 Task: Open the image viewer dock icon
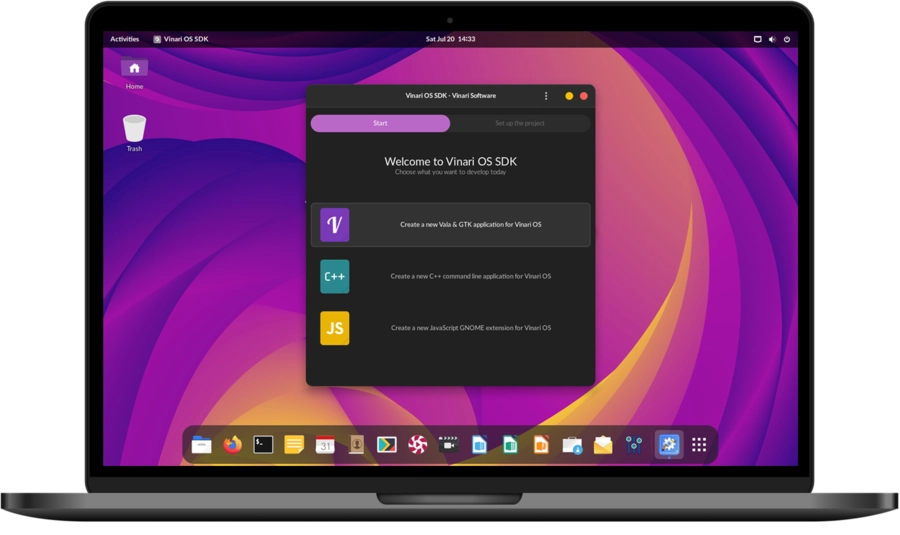click(x=387, y=444)
